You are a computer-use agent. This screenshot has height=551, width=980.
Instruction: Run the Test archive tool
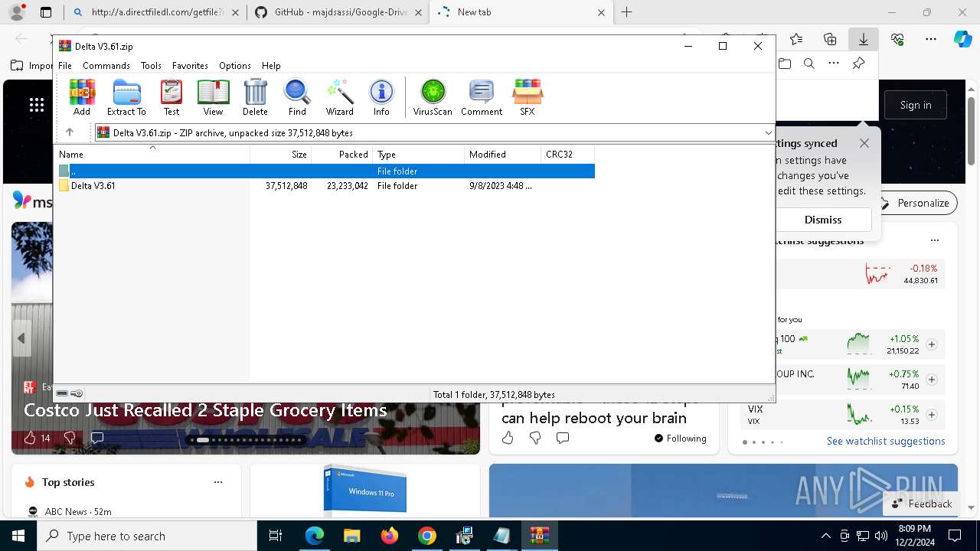(171, 97)
